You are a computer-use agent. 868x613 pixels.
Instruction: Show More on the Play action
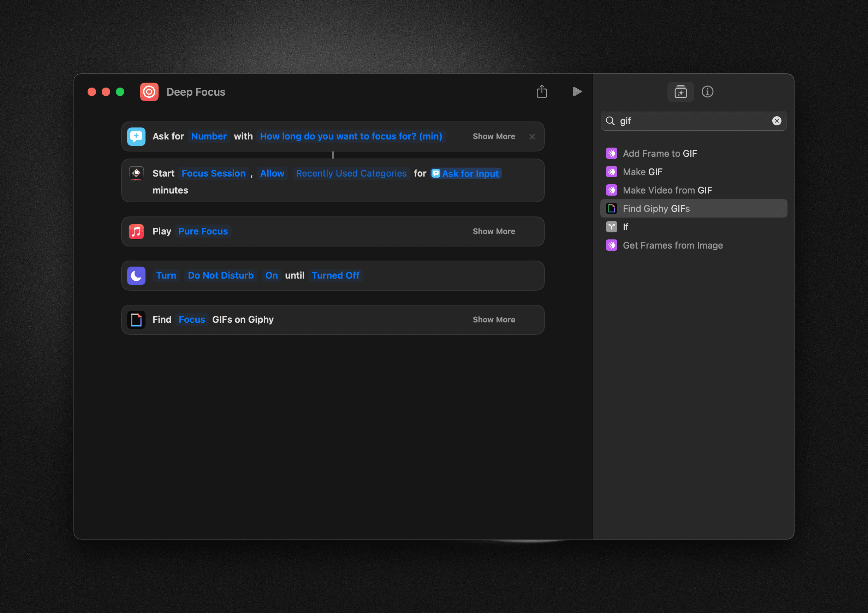[494, 231]
